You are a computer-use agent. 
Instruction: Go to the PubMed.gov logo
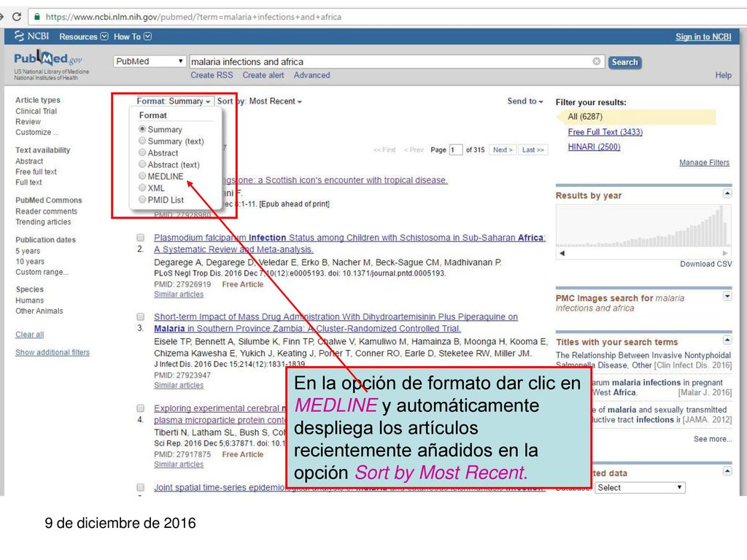[48, 59]
